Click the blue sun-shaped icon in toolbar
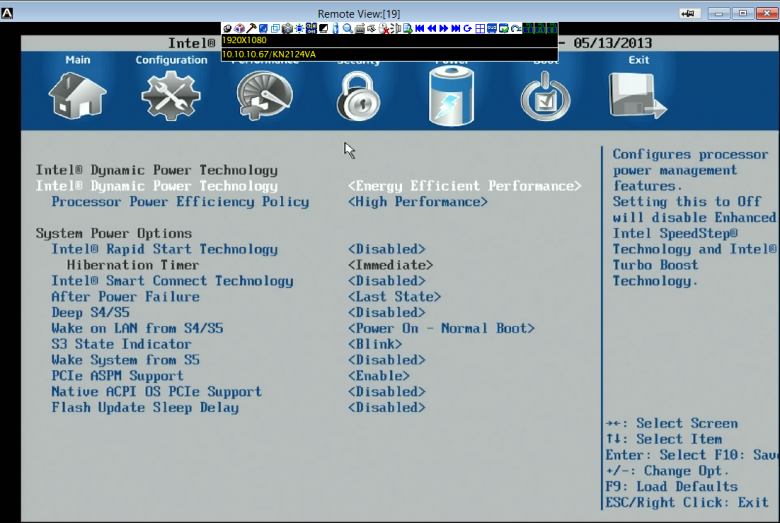 [299, 28]
